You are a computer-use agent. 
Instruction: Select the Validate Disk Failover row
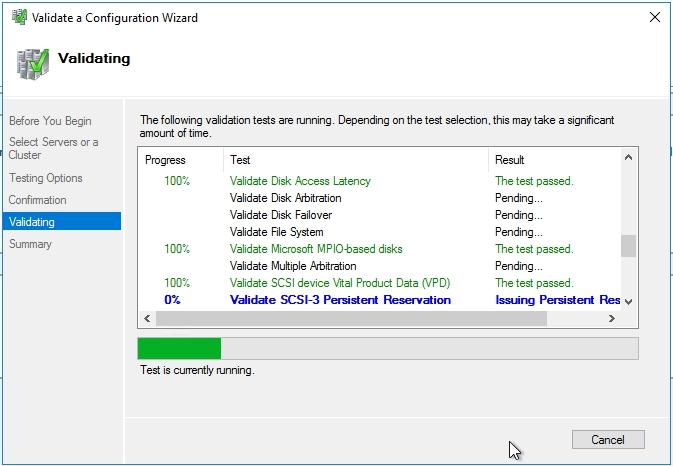(379, 215)
